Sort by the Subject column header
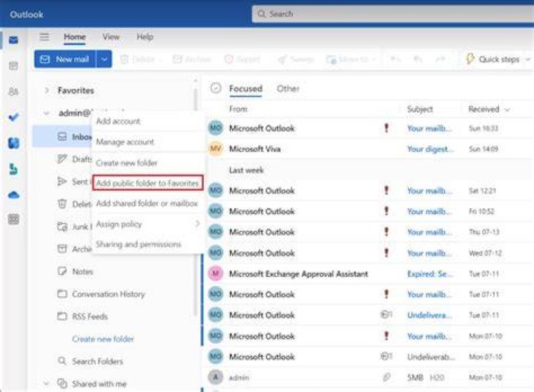The height and width of the screenshot is (392, 534). [420, 109]
